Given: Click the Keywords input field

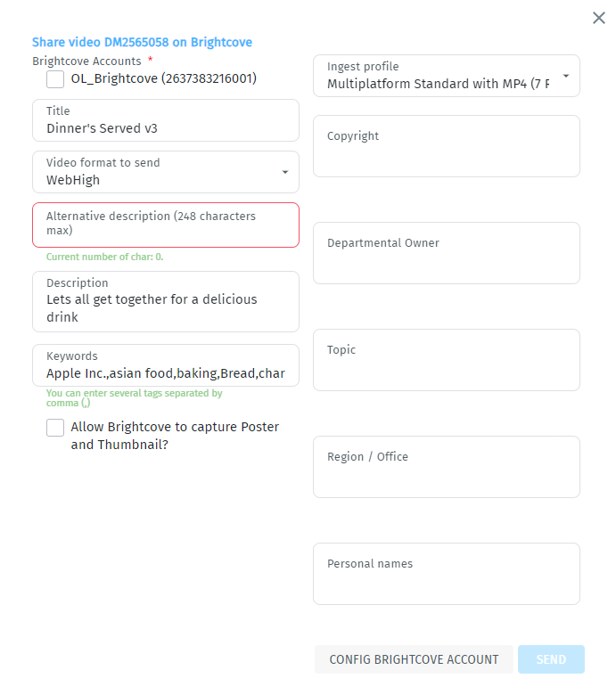Looking at the screenshot, I should pos(166,373).
